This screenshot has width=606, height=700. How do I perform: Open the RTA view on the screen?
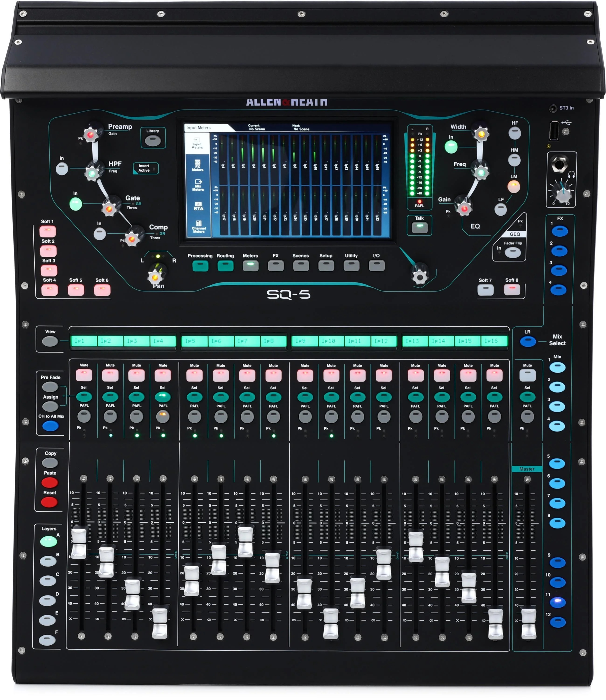(198, 206)
